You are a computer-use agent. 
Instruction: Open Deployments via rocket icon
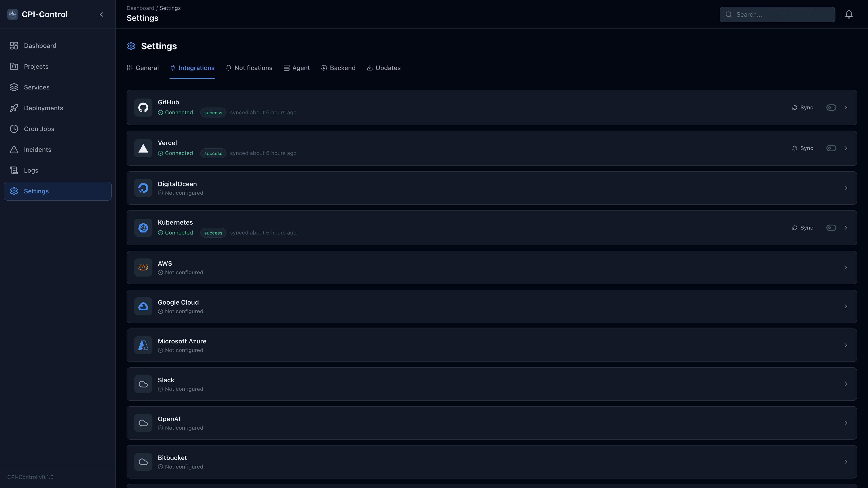[x=14, y=108]
